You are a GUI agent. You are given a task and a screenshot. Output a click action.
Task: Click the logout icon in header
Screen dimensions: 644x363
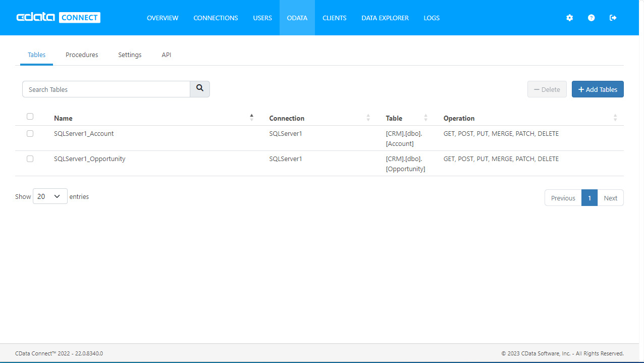pos(613,18)
